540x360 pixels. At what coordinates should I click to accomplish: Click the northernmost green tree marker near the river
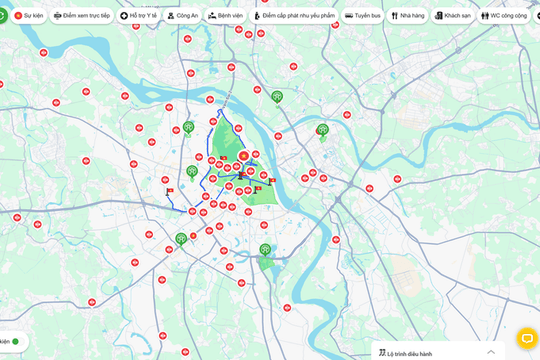point(277,97)
